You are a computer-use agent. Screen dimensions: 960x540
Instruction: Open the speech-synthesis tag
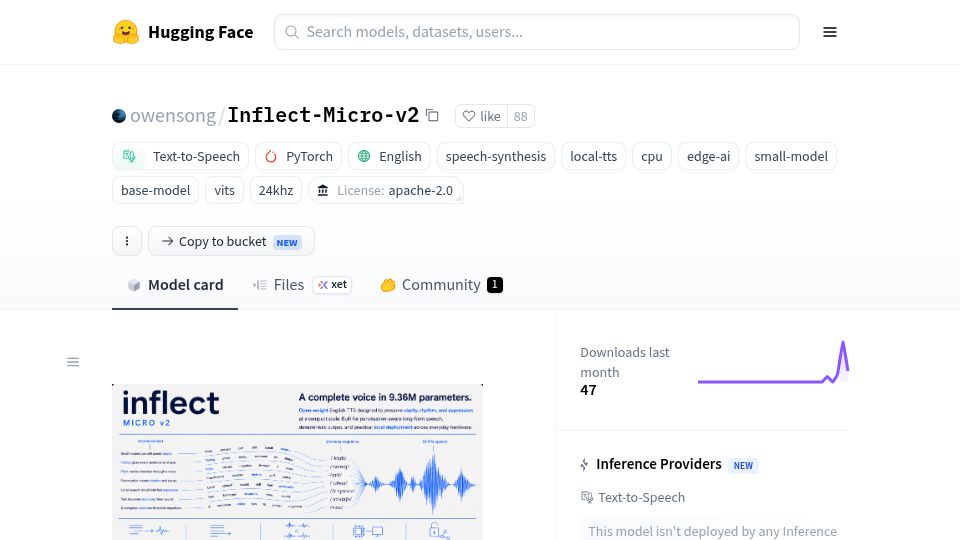[495, 156]
